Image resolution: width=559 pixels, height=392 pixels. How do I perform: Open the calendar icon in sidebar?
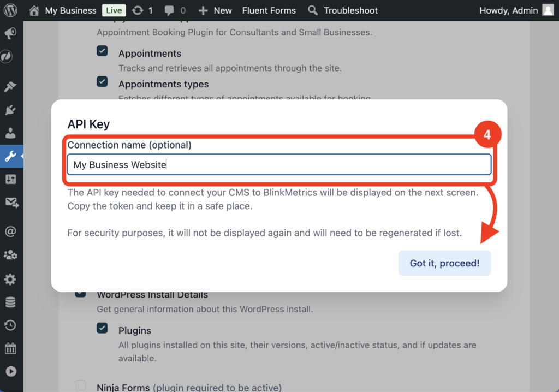point(10,348)
